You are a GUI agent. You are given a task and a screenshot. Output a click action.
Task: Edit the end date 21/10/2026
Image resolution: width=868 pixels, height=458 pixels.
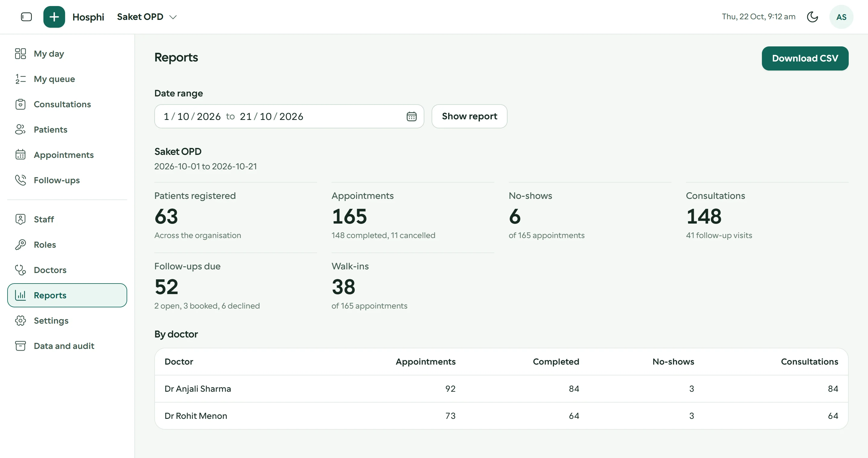click(x=272, y=117)
